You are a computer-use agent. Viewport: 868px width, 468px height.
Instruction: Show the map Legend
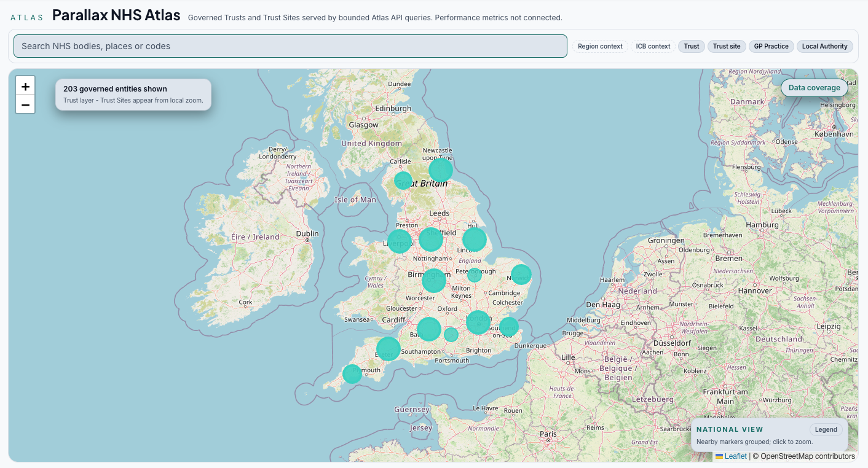pyautogui.click(x=826, y=430)
